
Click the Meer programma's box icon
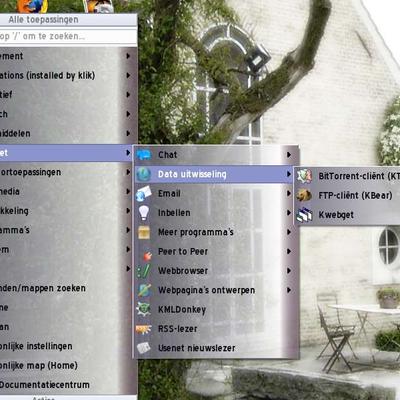144,232
